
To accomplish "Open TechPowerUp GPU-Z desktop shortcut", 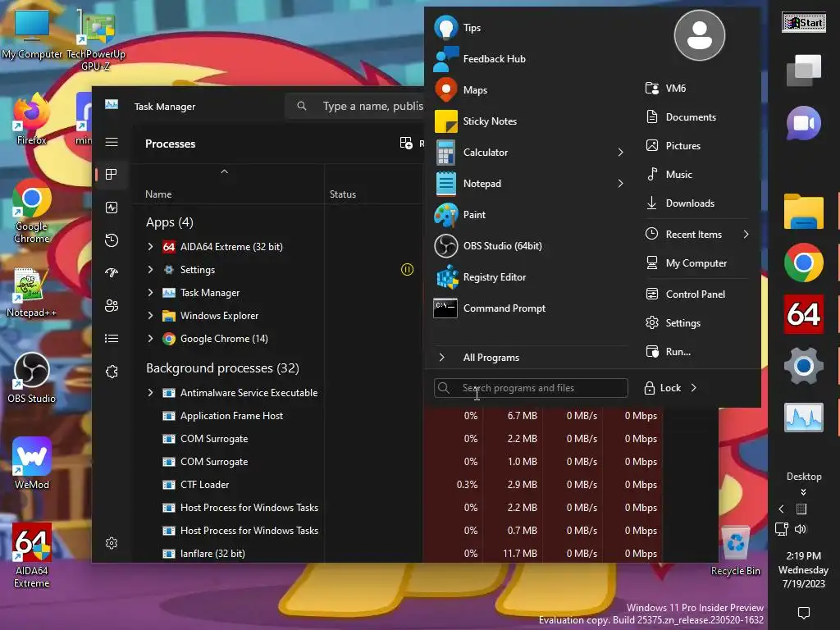I will click(96, 40).
